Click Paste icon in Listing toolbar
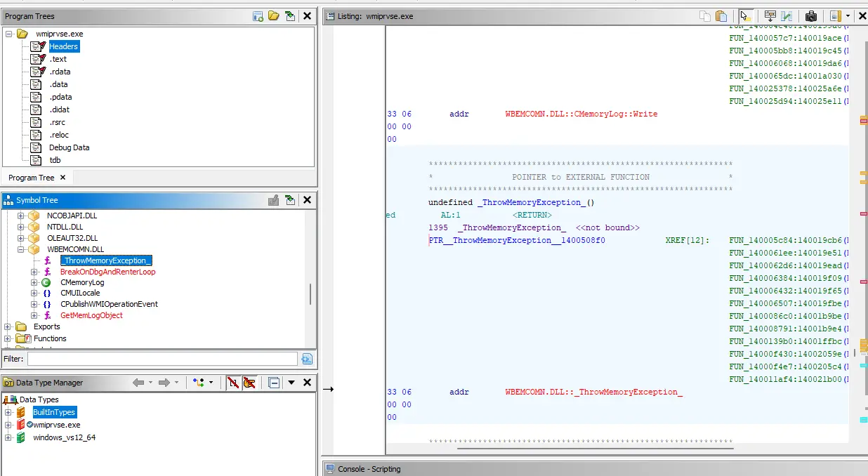The height and width of the screenshot is (476, 868). pyautogui.click(x=721, y=16)
